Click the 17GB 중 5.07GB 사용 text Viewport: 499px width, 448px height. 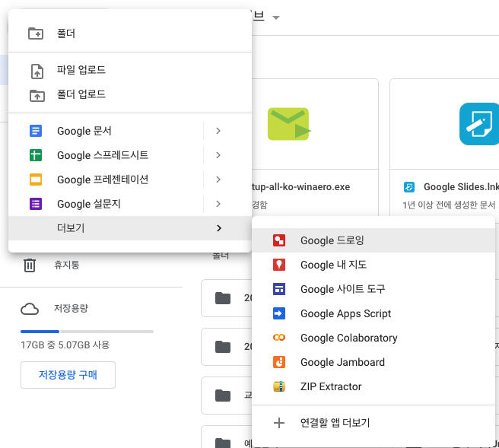(x=65, y=345)
